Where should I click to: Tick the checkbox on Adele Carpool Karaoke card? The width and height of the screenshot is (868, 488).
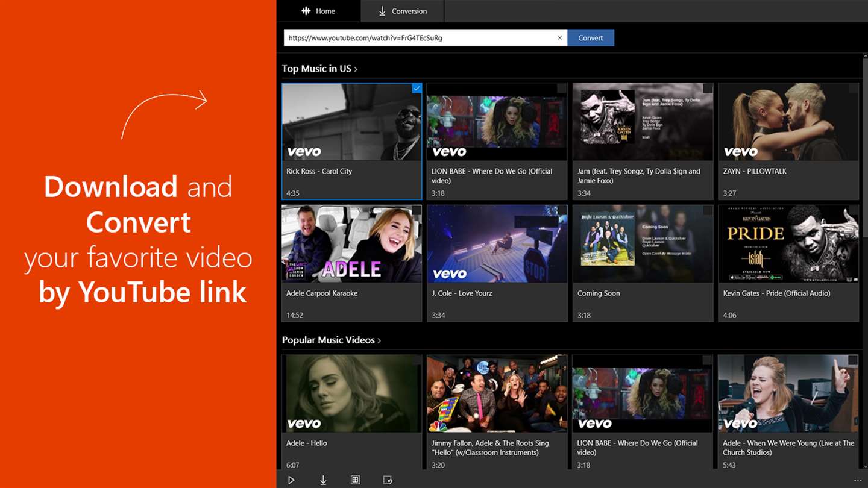417,211
